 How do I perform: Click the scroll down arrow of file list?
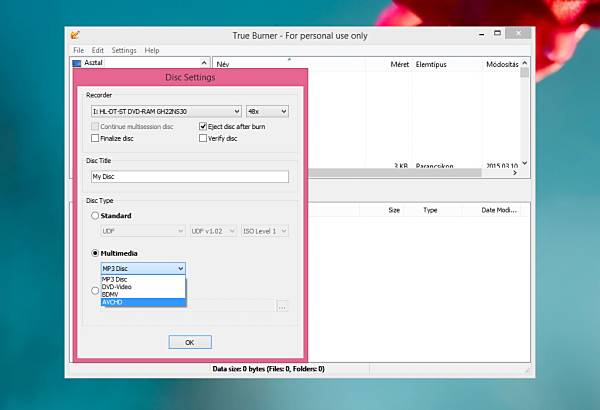[525, 163]
